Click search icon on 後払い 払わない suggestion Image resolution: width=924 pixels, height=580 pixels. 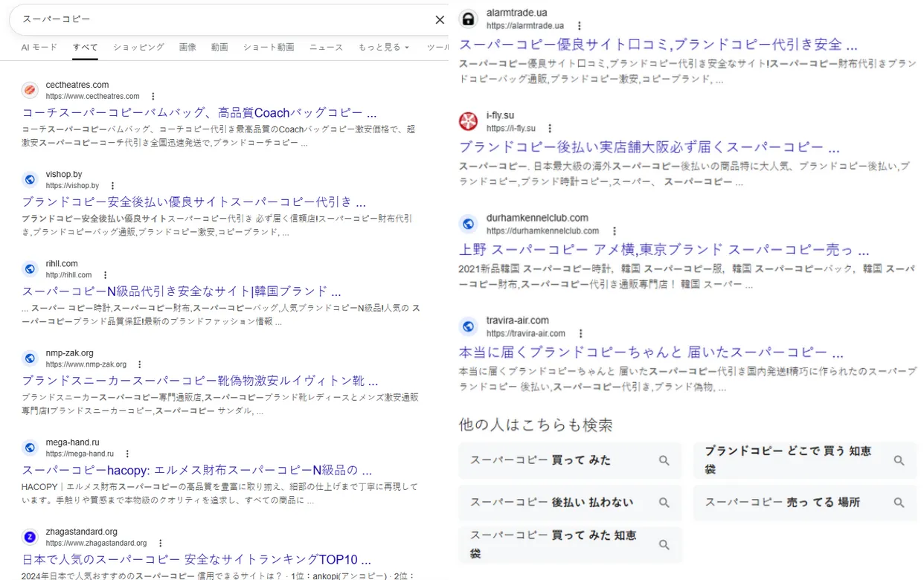click(664, 503)
